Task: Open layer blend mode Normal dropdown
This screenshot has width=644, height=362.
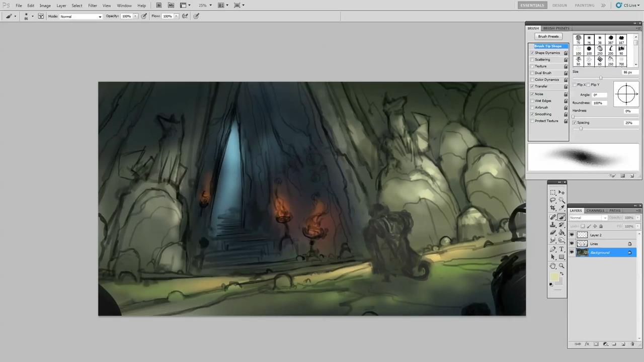Action: (x=588, y=218)
